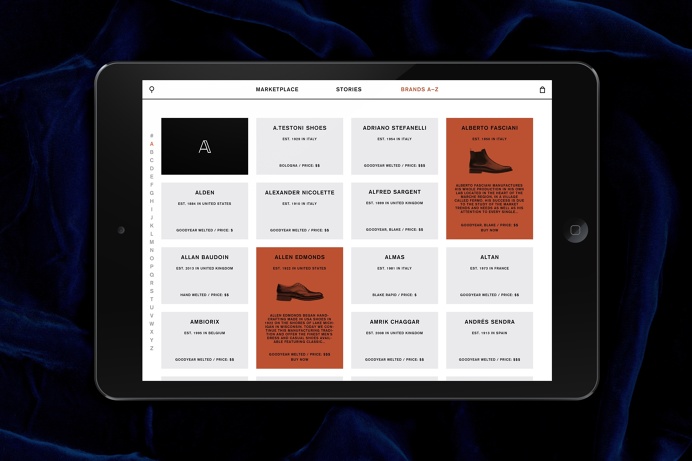Open the Andrés Sendra brand card
This screenshot has width=692, height=461.
[489, 340]
